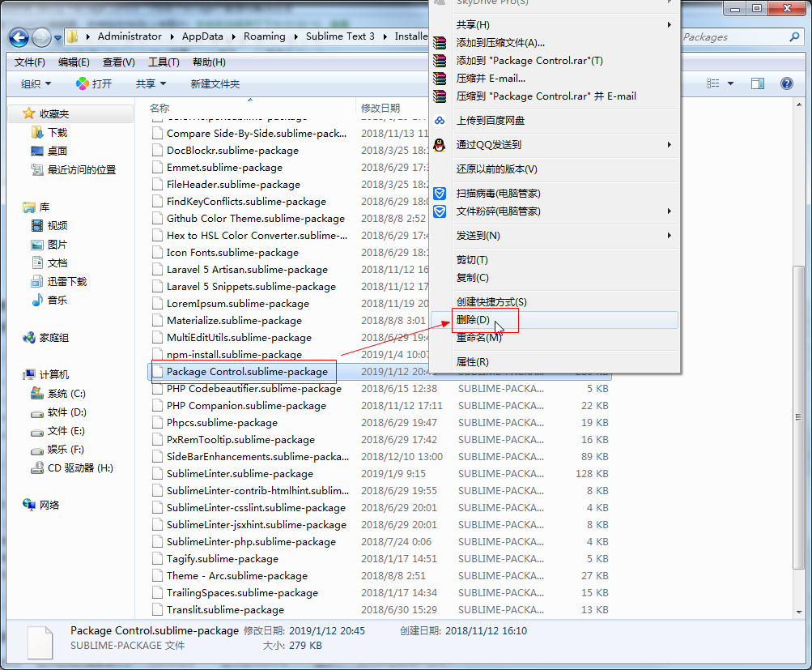
Task: Click the 家庭组 icon
Action: pyautogui.click(x=29, y=338)
